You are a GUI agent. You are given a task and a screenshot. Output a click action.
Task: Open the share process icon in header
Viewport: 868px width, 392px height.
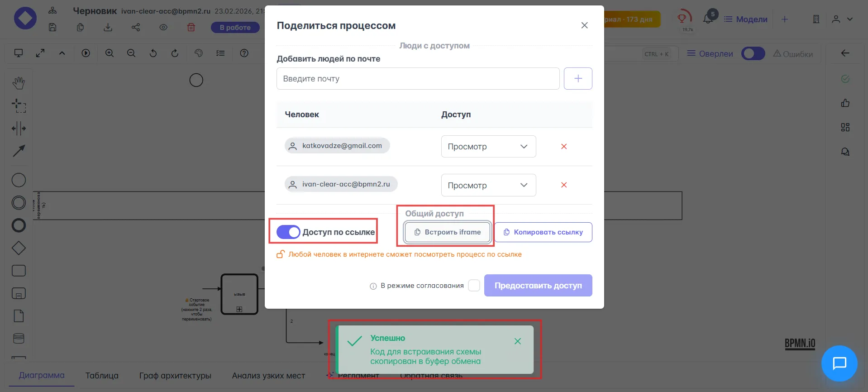point(136,28)
